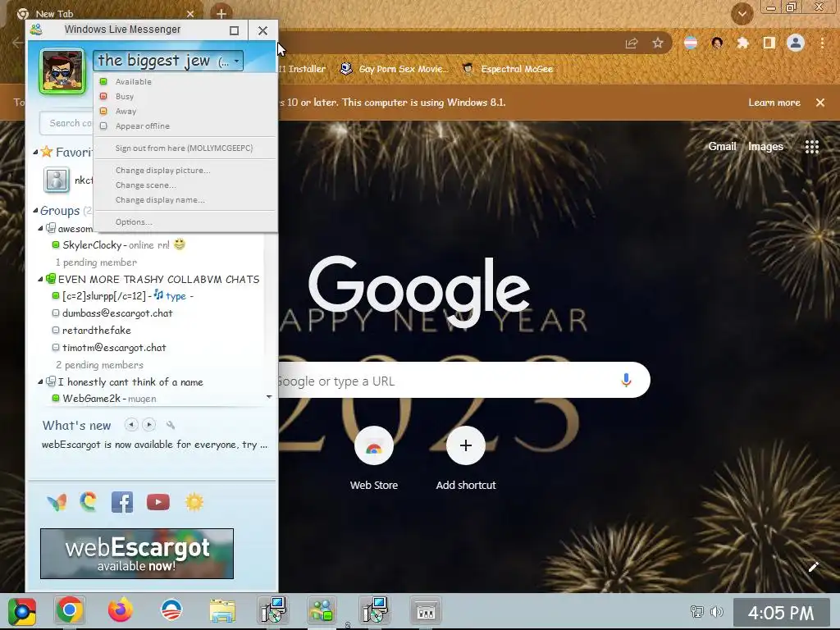This screenshot has width=840, height=630.
Task: Click Windows Live Messenger taskbar icon
Action: click(322, 611)
